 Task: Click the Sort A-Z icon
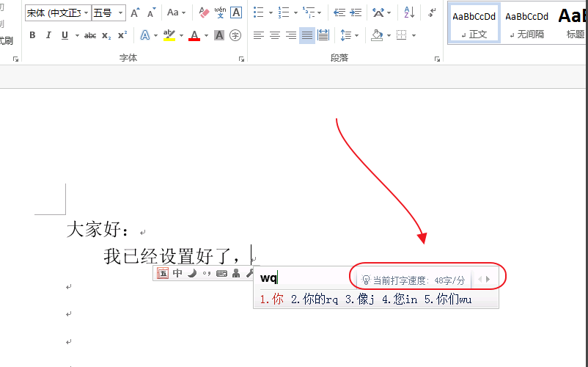410,12
